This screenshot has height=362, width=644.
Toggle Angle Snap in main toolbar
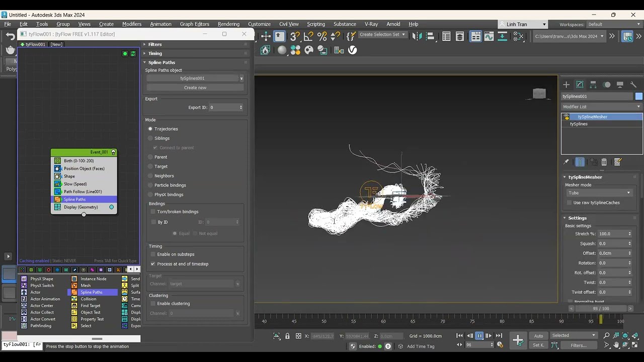[x=308, y=36]
